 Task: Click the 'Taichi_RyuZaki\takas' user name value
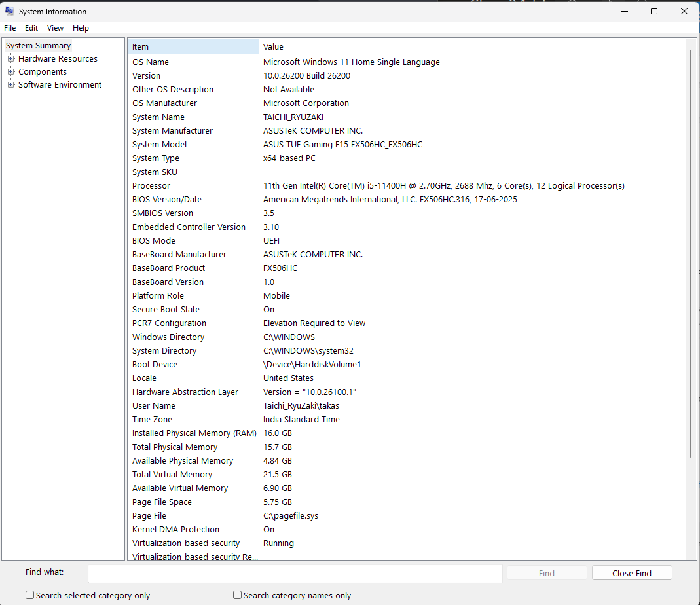(301, 406)
